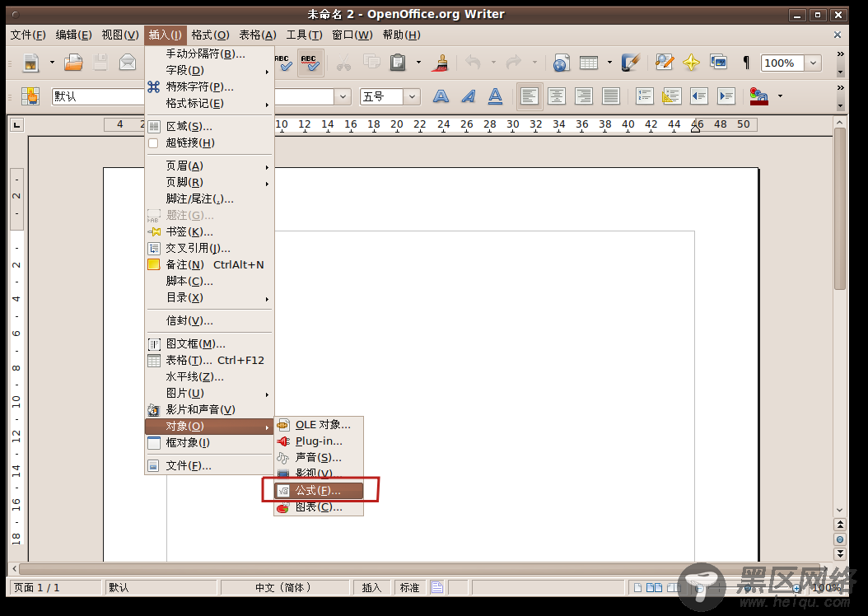
Task: Expand the 字段(D) submenu
Action: (x=209, y=70)
